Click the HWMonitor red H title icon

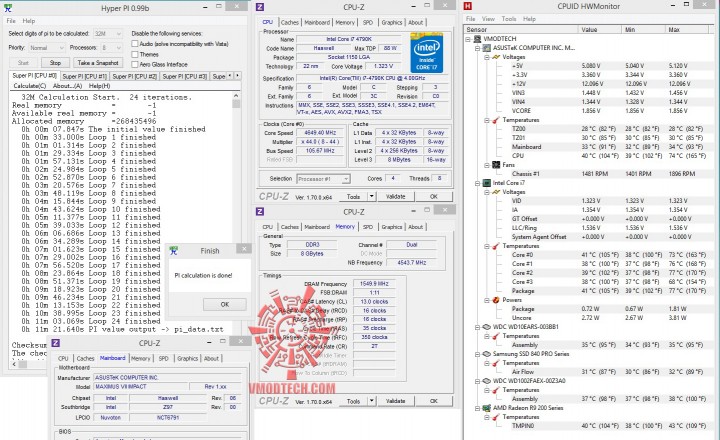[468, 6]
